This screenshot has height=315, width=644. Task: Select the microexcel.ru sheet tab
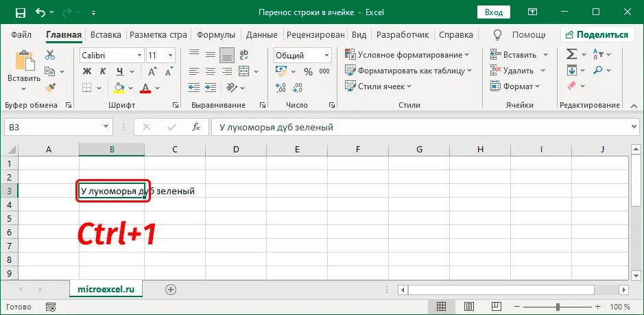coord(106,289)
